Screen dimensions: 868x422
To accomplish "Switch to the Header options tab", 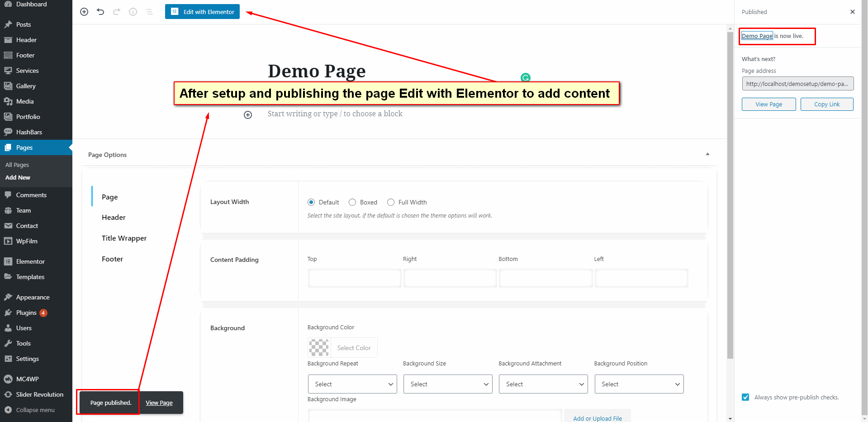I will [x=114, y=218].
